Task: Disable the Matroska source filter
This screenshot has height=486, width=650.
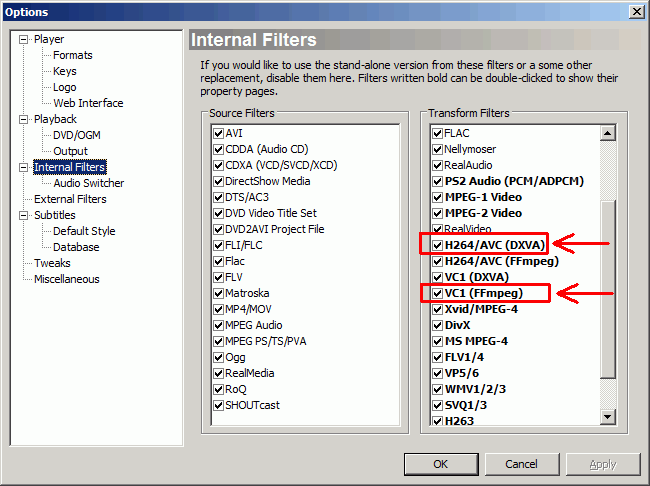Action: coord(218,294)
